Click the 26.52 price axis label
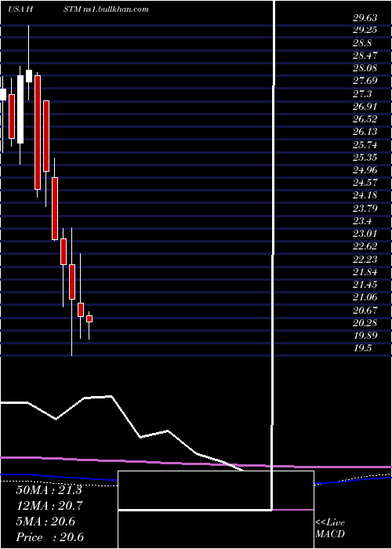Screen dimensions: 392x549 click(365, 119)
